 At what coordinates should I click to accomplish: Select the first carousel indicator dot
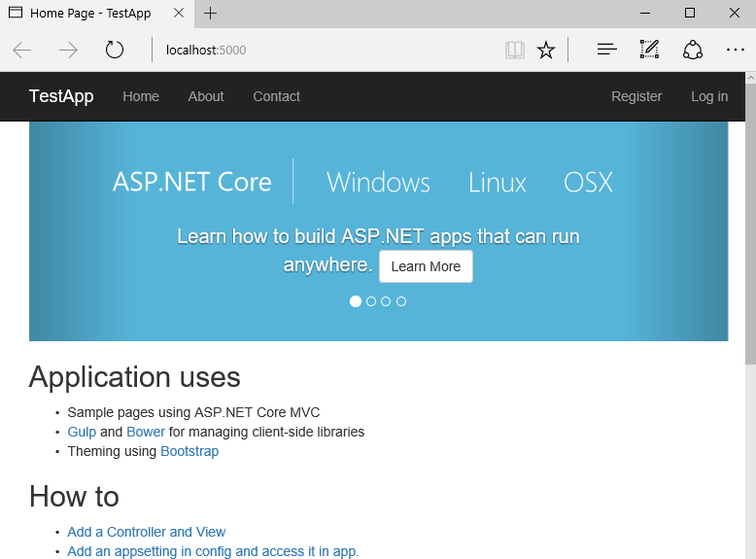tap(356, 301)
